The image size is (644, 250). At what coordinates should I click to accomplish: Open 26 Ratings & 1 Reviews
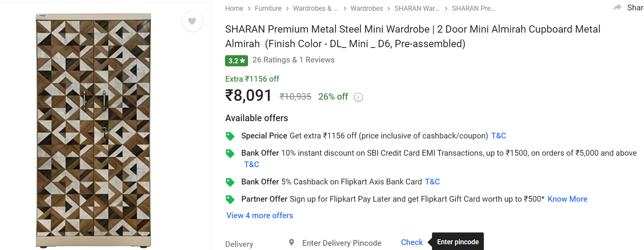tap(293, 60)
